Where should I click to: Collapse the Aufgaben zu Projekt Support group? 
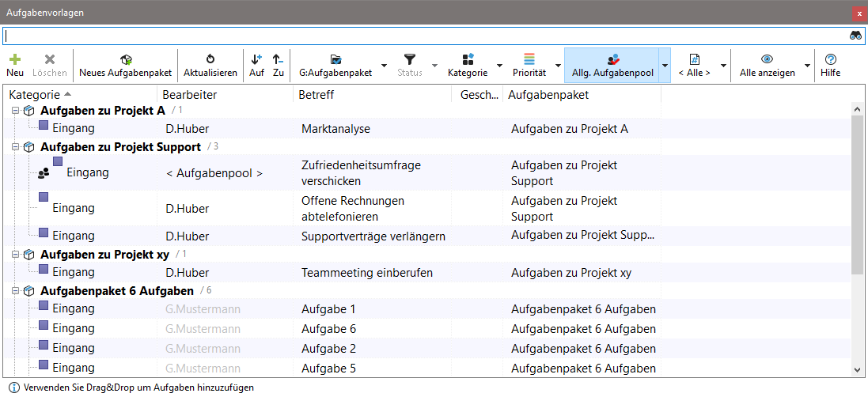[x=15, y=147]
